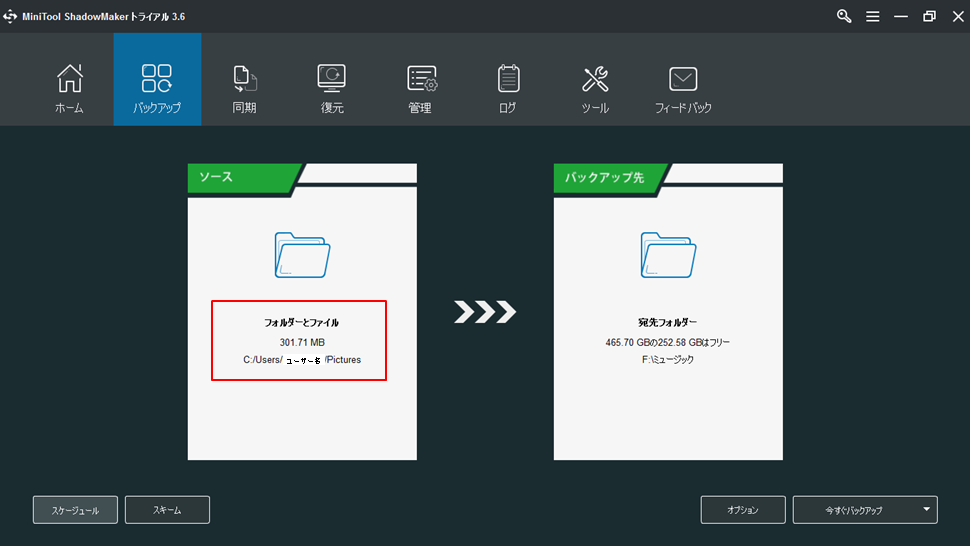Open the オプション options dialog

tap(743, 510)
